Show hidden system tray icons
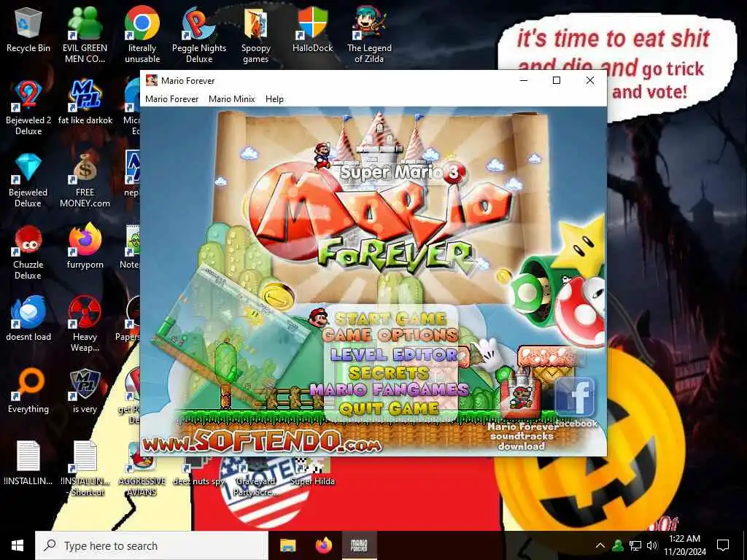This screenshot has width=747, height=560. click(x=600, y=545)
